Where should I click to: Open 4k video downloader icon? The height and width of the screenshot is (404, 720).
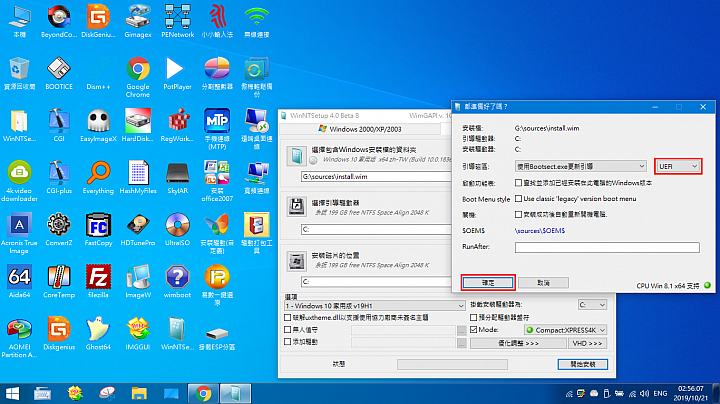tap(19, 181)
